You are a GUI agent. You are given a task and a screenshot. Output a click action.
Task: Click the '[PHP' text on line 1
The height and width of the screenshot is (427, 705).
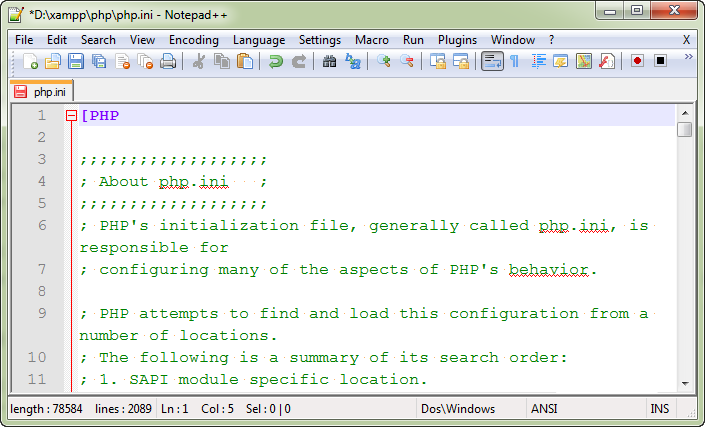click(100, 116)
